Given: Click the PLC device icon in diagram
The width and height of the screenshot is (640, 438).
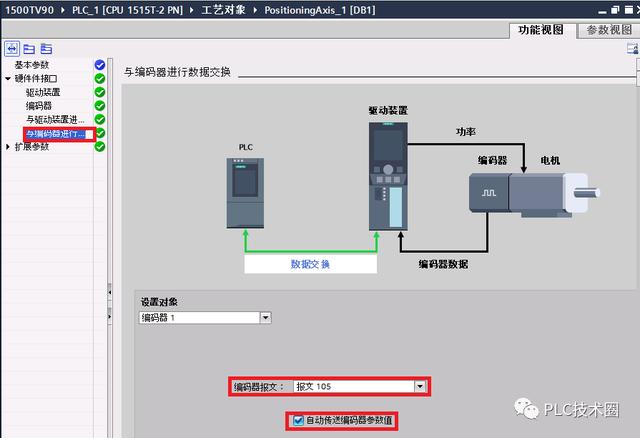Looking at the screenshot, I should tap(246, 190).
